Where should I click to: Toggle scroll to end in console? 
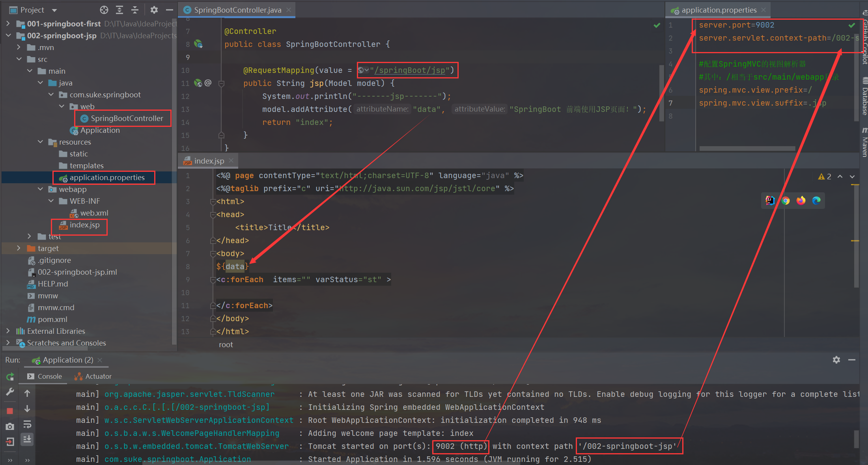pos(27,439)
